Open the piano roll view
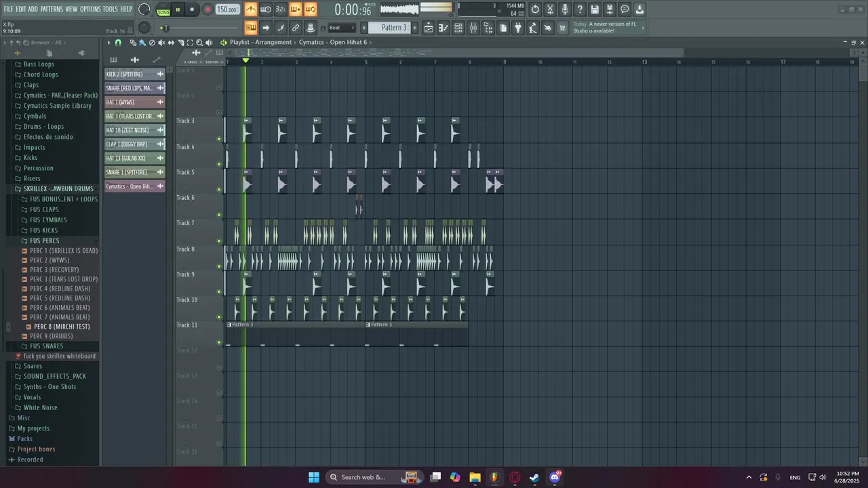868x488 pixels. (x=443, y=28)
